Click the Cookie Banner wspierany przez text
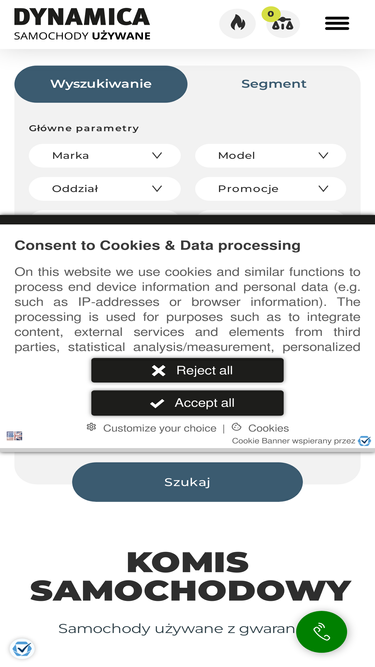The image size is (375, 667). click(x=293, y=441)
